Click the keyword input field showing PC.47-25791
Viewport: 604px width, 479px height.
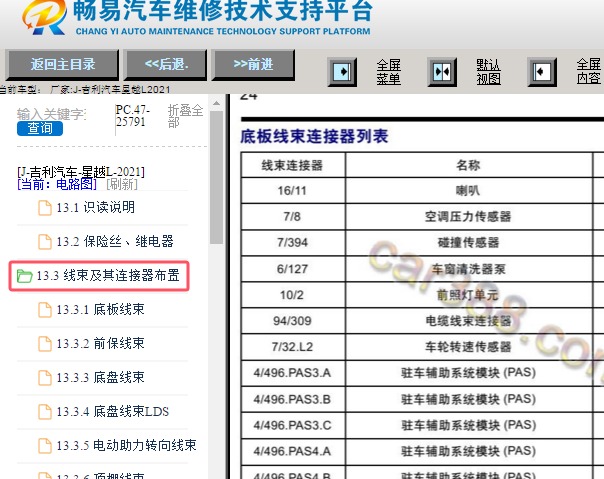134,116
